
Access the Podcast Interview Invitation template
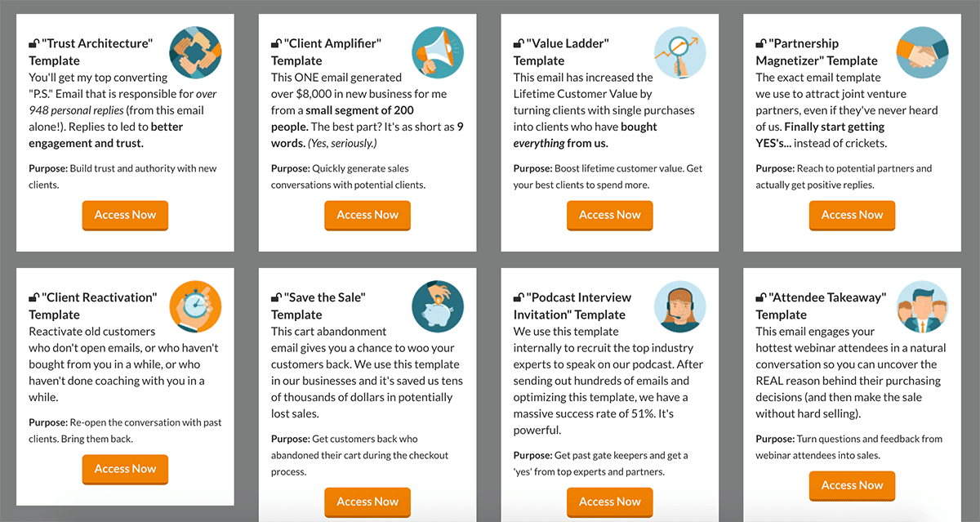click(x=610, y=502)
